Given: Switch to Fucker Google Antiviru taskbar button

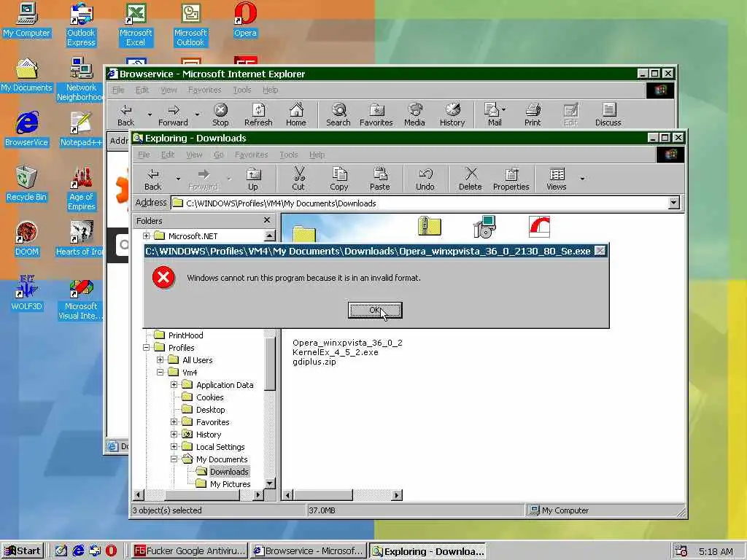Looking at the screenshot, I should [x=190, y=551].
